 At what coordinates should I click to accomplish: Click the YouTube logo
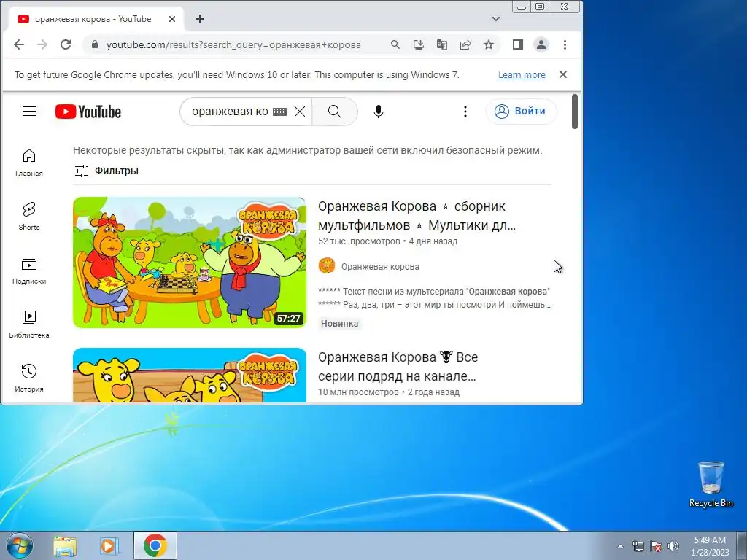pyautogui.click(x=88, y=112)
